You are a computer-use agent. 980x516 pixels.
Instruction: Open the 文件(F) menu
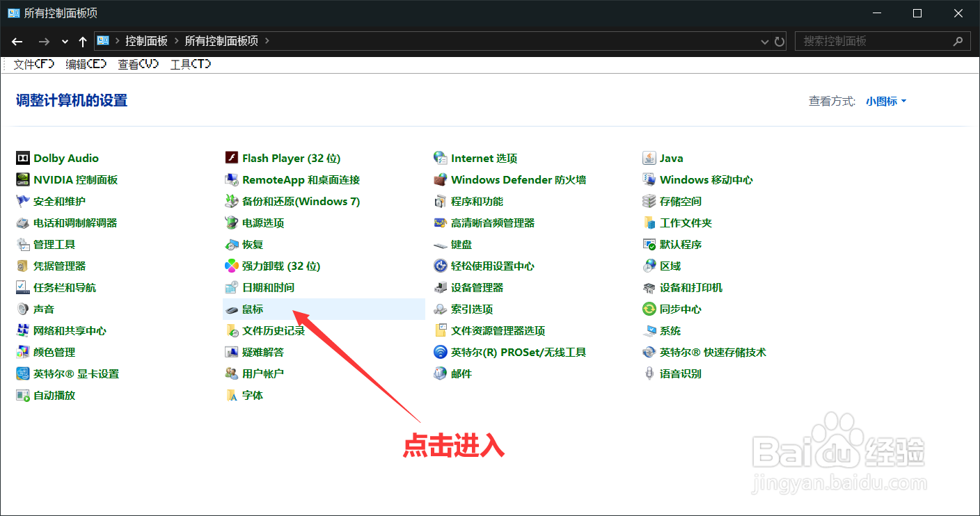[x=33, y=64]
